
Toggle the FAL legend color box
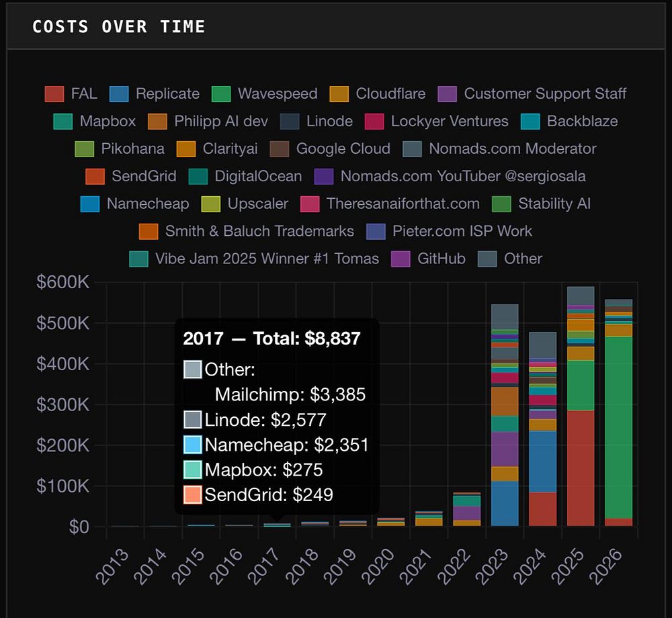[x=54, y=94]
